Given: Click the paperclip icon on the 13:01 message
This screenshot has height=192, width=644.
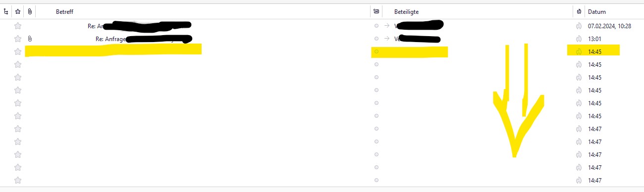Looking at the screenshot, I should (x=30, y=39).
